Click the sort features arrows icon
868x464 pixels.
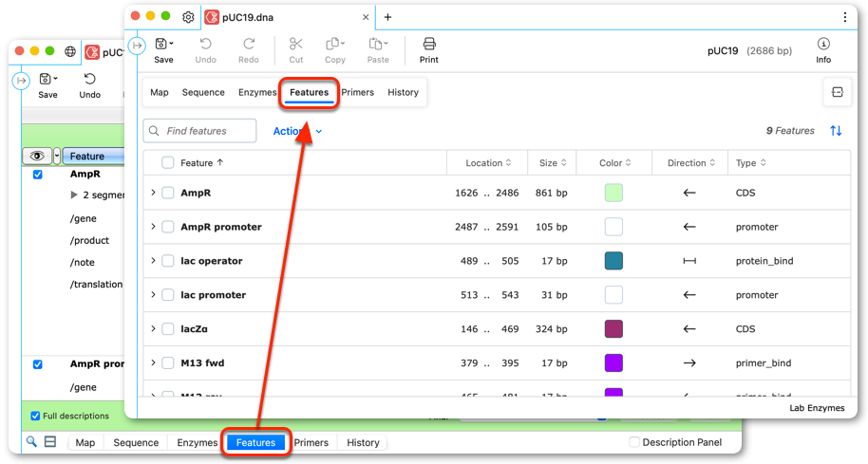click(x=836, y=131)
